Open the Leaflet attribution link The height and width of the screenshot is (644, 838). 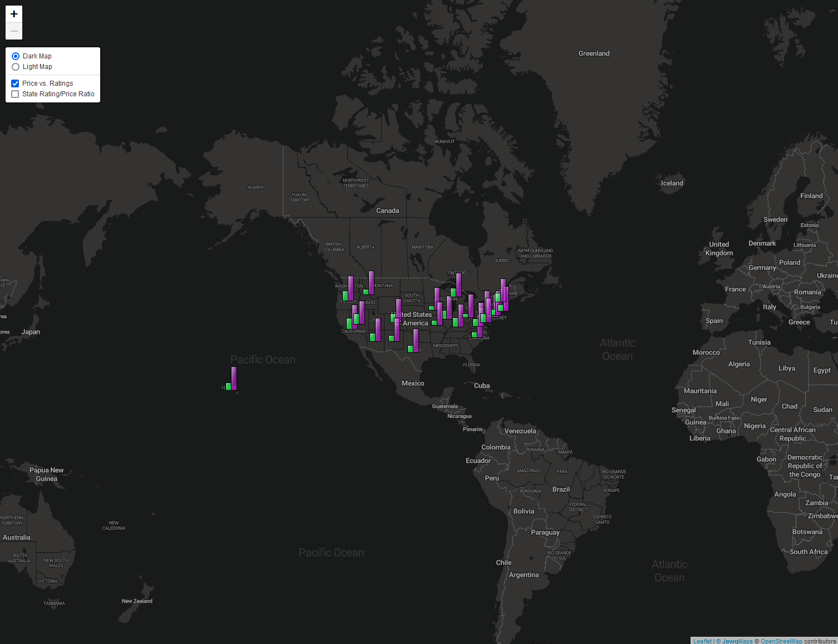[x=702, y=641]
